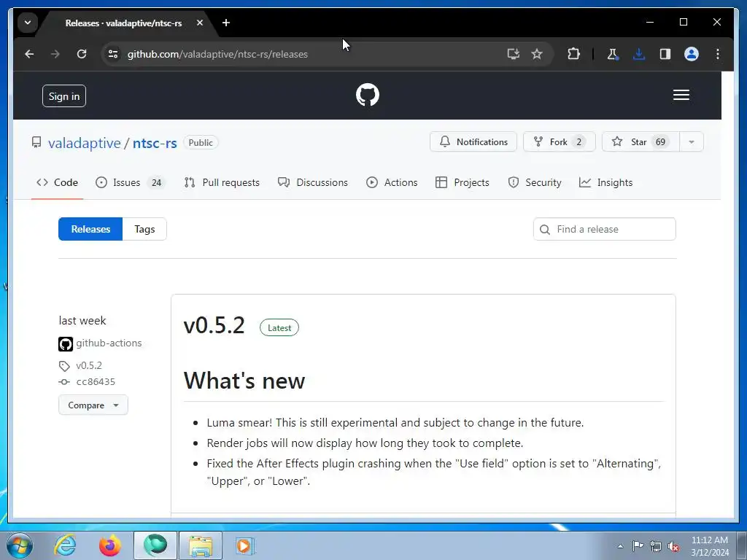Reload the page with refresh icon
Image resolution: width=747 pixels, height=560 pixels.
(x=82, y=54)
